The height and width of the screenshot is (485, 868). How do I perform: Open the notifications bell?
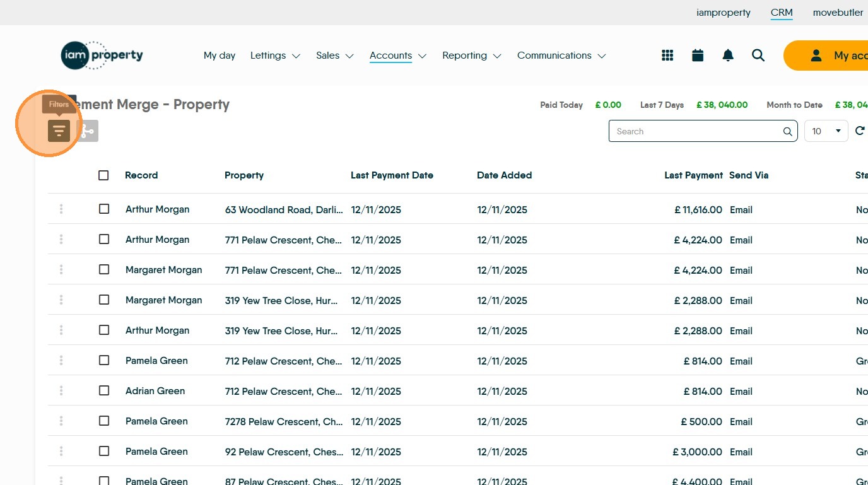[x=728, y=56]
